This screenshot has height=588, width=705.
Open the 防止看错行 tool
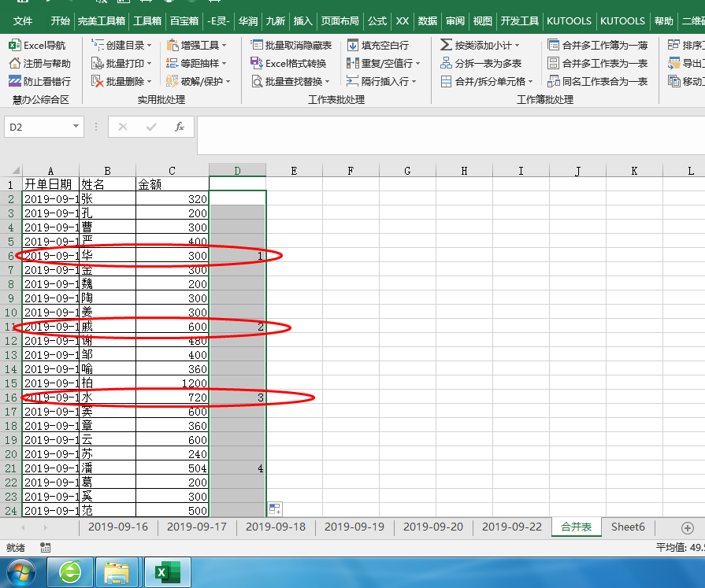[39, 81]
